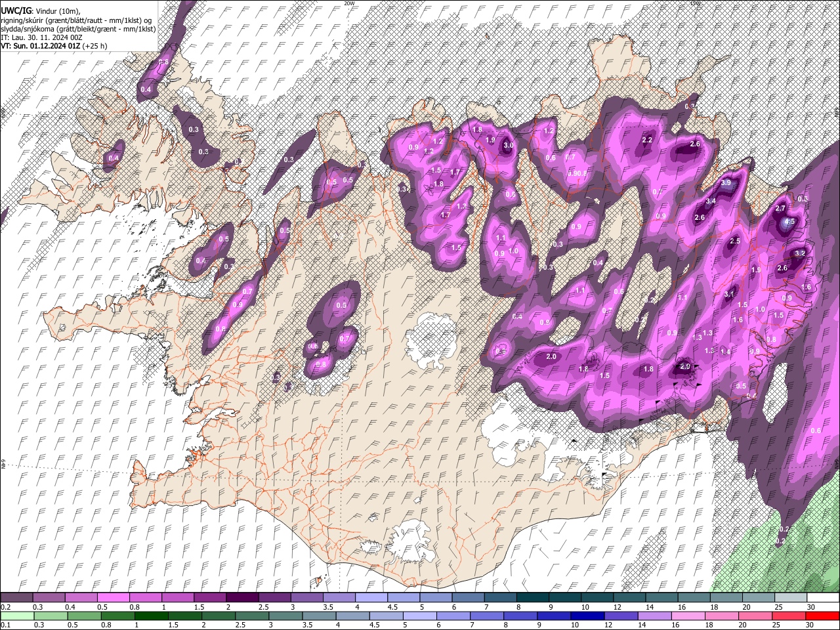Screen dimensions: 840x630
Task: Click the 3.2 snowfall value on the map
Action: click(x=800, y=253)
